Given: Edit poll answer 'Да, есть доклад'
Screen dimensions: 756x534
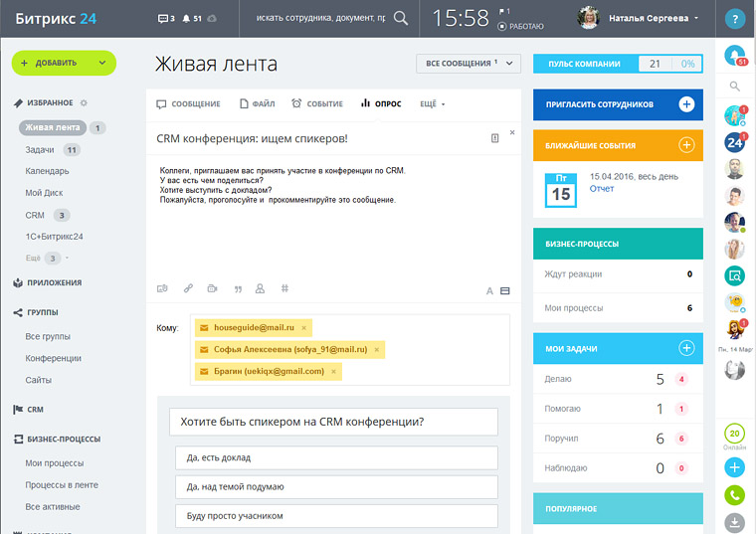Looking at the screenshot, I should point(336,457).
